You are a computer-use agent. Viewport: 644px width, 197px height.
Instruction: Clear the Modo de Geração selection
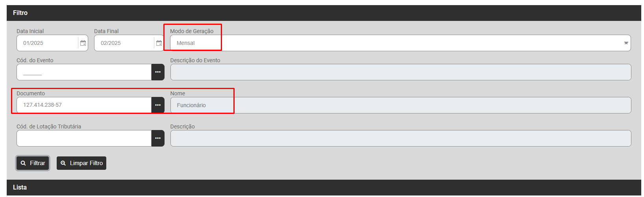coord(626,43)
